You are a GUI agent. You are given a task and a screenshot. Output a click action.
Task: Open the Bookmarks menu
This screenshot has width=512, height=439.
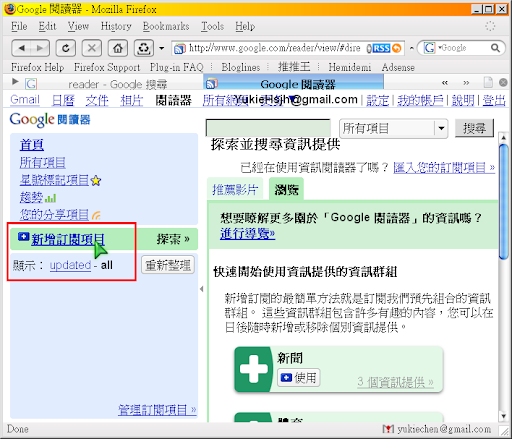coord(166,26)
